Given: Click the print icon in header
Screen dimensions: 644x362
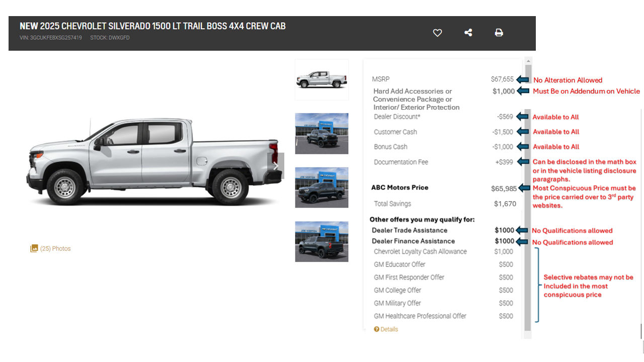Looking at the screenshot, I should tap(499, 33).
